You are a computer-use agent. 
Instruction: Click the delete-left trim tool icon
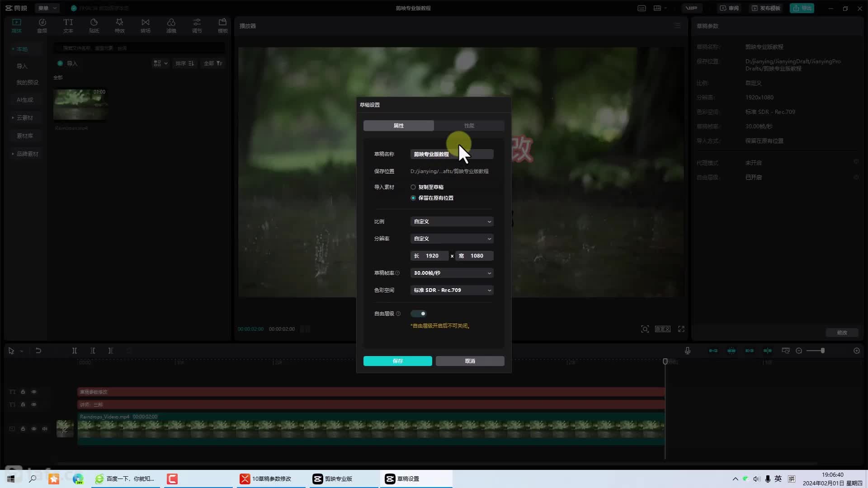click(x=93, y=351)
